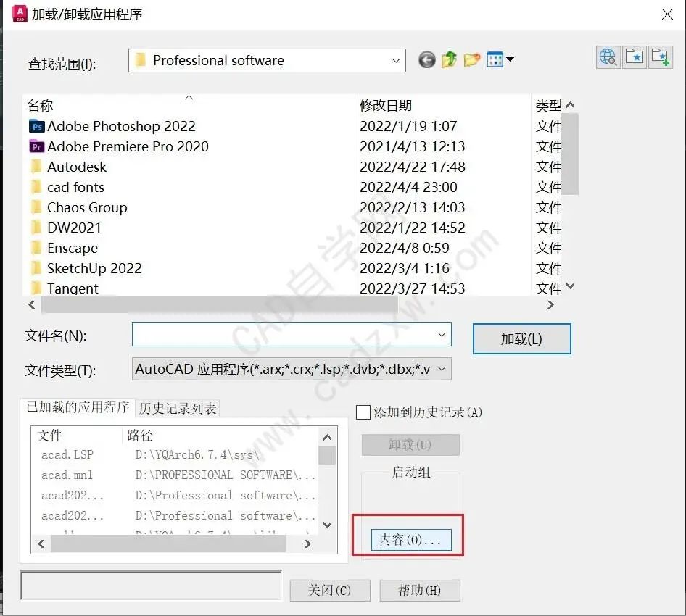Viewport: 686px width, 616px height.
Task: Switch to 历史记录列表 tab
Action: (x=178, y=408)
